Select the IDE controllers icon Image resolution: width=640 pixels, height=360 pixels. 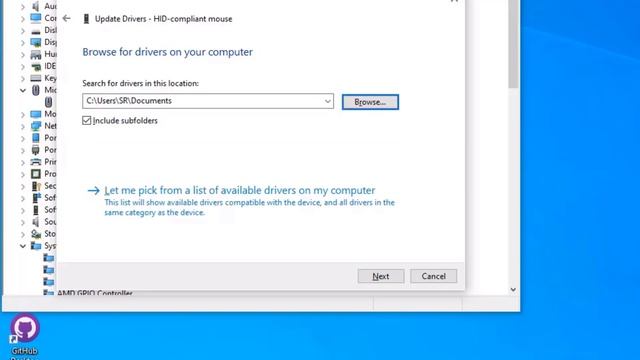[x=36, y=66]
